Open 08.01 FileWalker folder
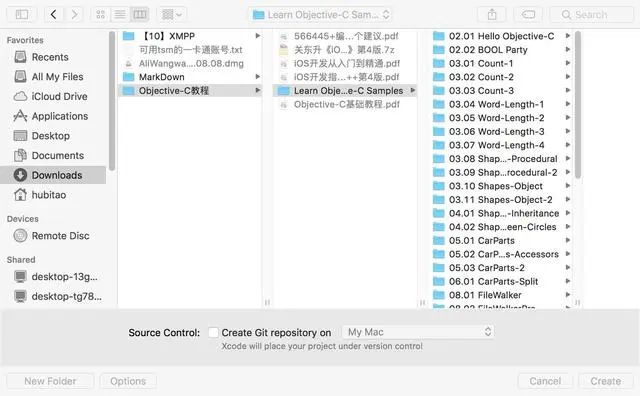The height and width of the screenshot is (396, 640). pos(501,295)
